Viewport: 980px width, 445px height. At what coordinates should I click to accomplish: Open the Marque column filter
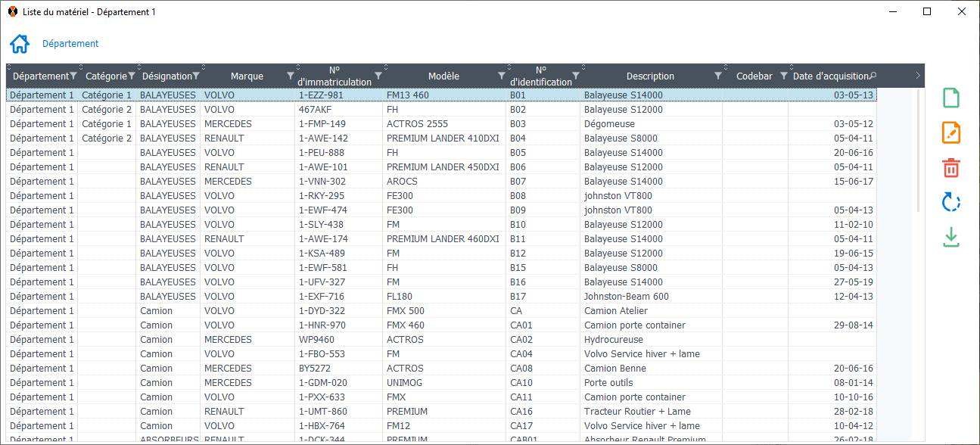(x=291, y=76)
